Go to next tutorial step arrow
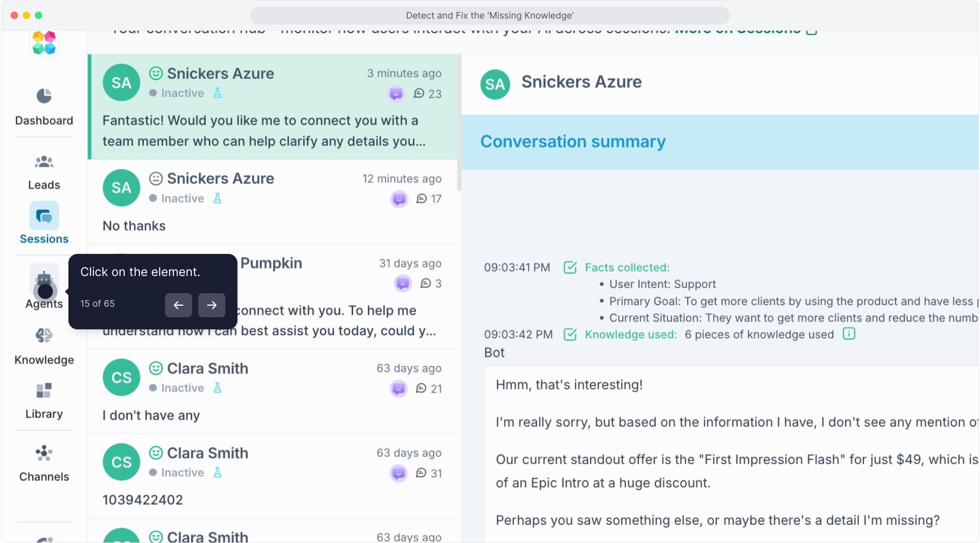Image resolution: width=980 pixels, height=543 pixels. coord(211,305)
